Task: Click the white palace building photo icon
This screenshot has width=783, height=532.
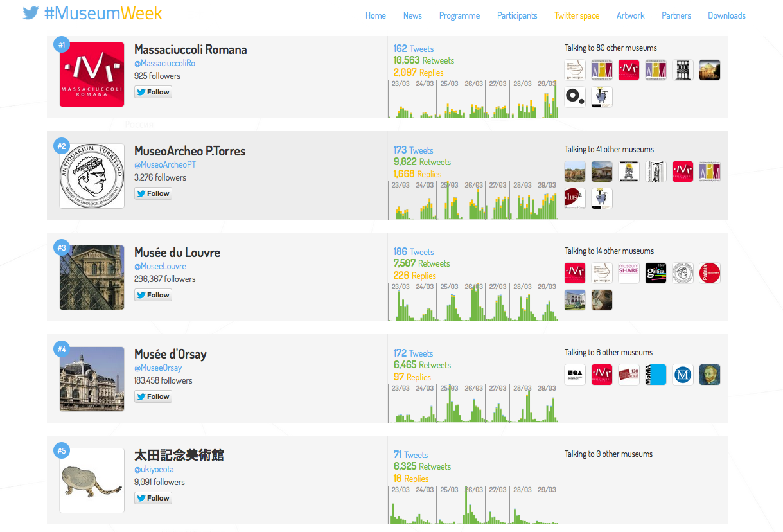Action: coord(575,300)
